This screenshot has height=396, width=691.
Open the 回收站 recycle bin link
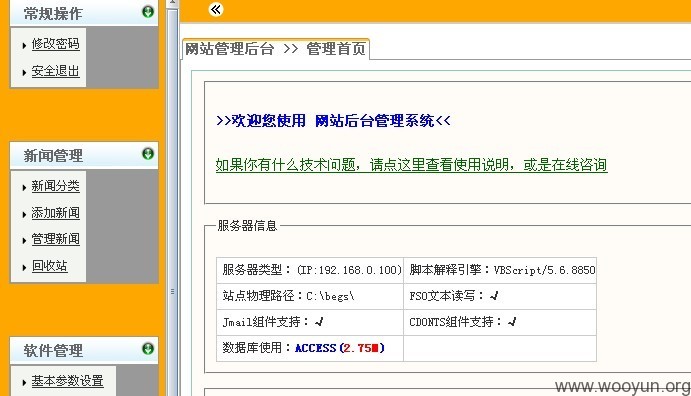(49, 266)
